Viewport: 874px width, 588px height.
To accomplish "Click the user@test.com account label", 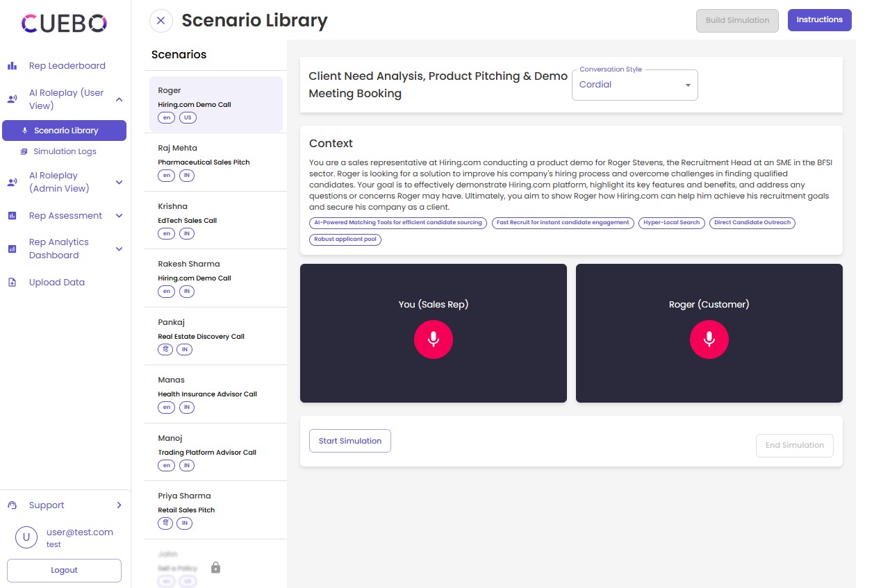I will (80, 532).
